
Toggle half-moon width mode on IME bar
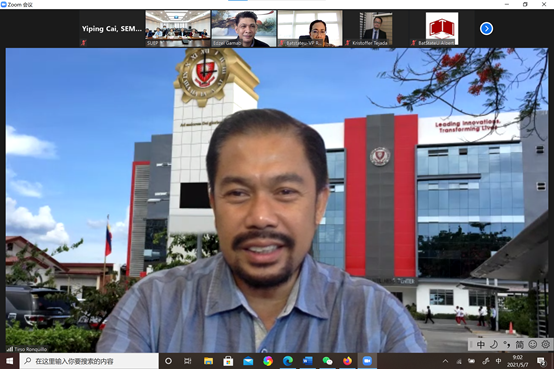coord(494,344)
